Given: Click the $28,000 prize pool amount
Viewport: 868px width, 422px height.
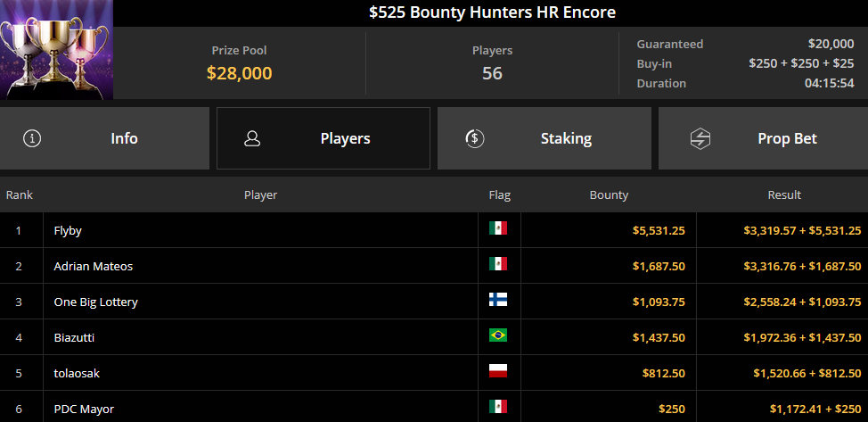Looking at the screenshot, I should 239,73.
